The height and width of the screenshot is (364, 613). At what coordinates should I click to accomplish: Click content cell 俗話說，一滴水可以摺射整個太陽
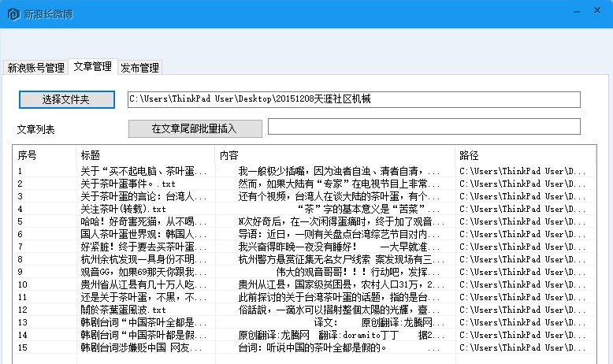(x=339, y=310)
